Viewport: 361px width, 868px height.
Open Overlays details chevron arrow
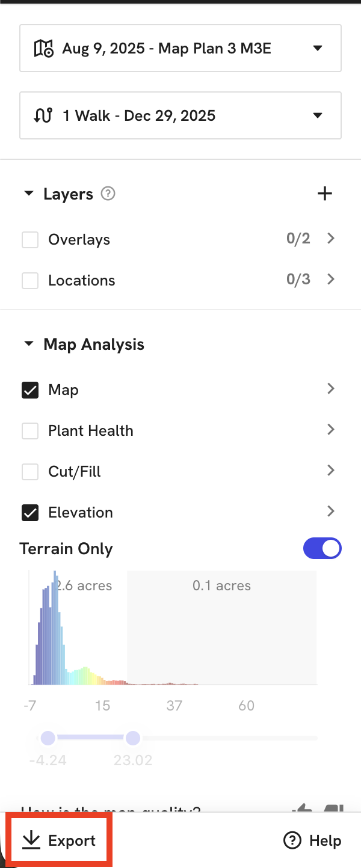tap(330, 239)
